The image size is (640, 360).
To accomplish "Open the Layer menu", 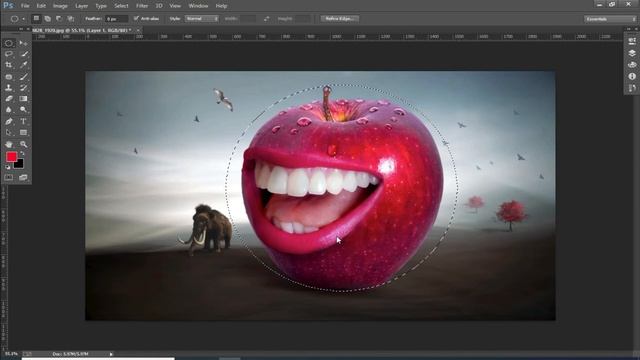I will point(81,6).
